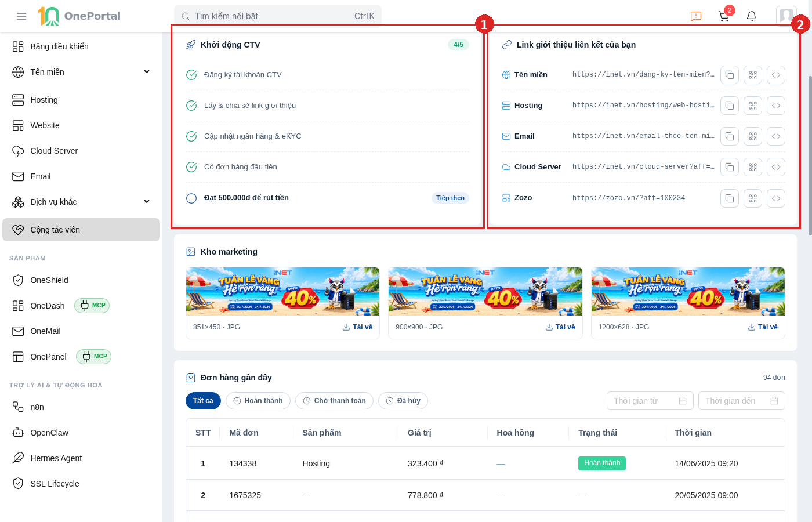Copy the Hosting referral link
The height and width of the screenshot is (522, 812).
pyautogui.click(x=730, y=106)
